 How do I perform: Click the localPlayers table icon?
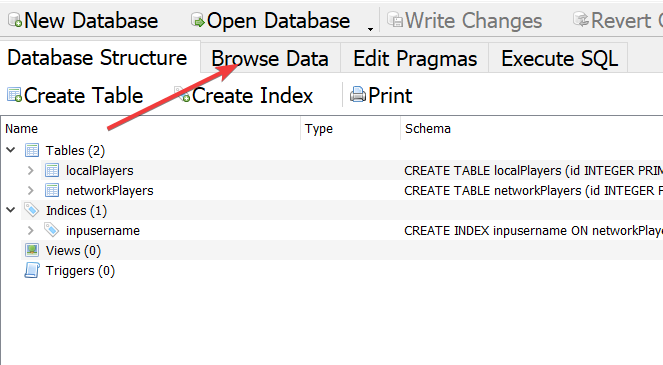[x=52, y=170]
